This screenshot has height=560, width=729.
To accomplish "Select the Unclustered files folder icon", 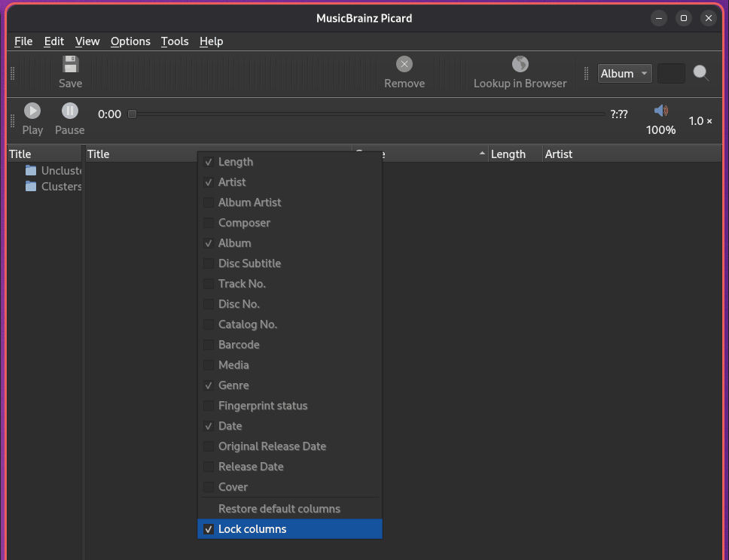I will pyautogui.click(x=31, y=170).
